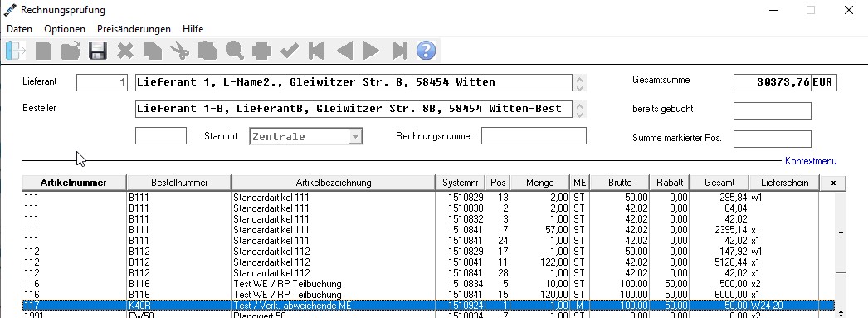Open the Standort dropdown showing Zentrale

click(x=306, y=136)
